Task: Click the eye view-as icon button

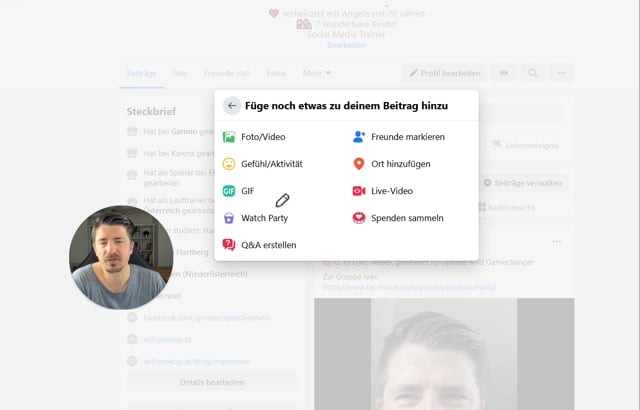Action: point(504,73)
